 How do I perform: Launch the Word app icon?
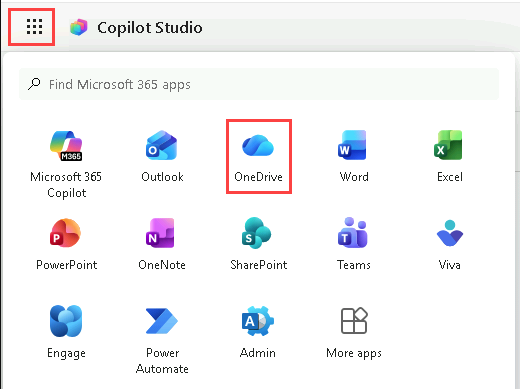[352, 145]
